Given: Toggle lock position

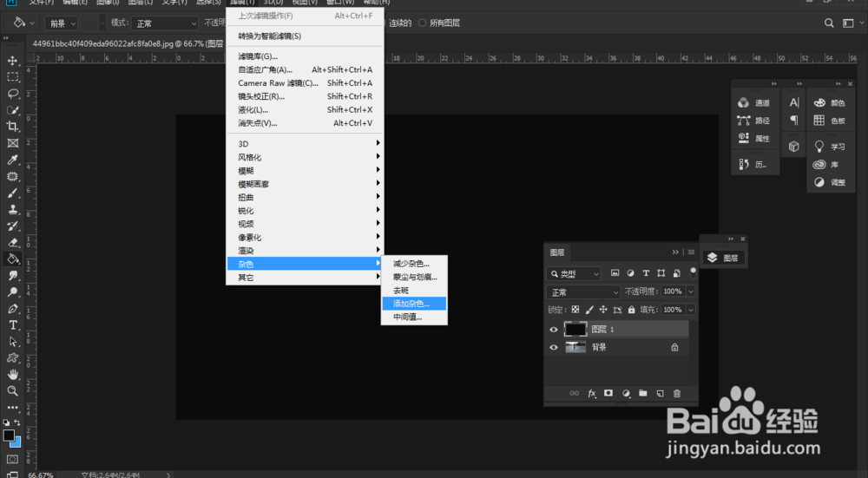Looking at the screenshot, I should coord(603,310).
